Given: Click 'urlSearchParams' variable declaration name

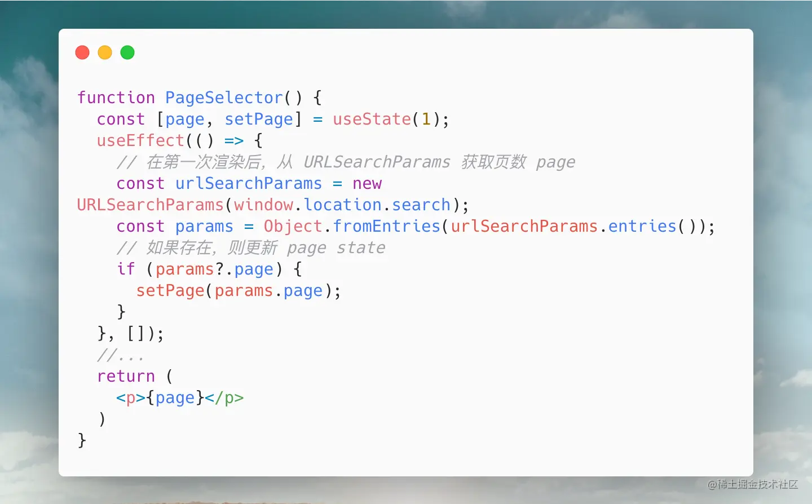Looking at the screenshot, I should tap(248, 183).
